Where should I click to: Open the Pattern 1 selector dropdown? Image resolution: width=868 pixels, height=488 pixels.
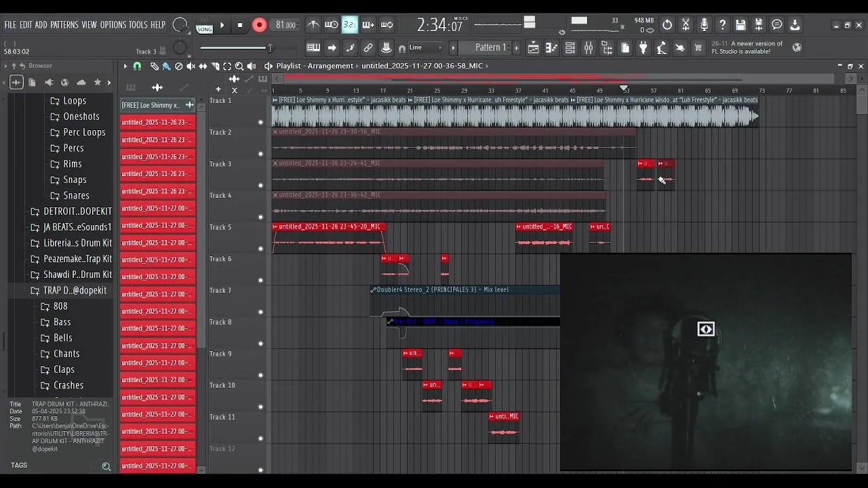(x=490, y=47)
